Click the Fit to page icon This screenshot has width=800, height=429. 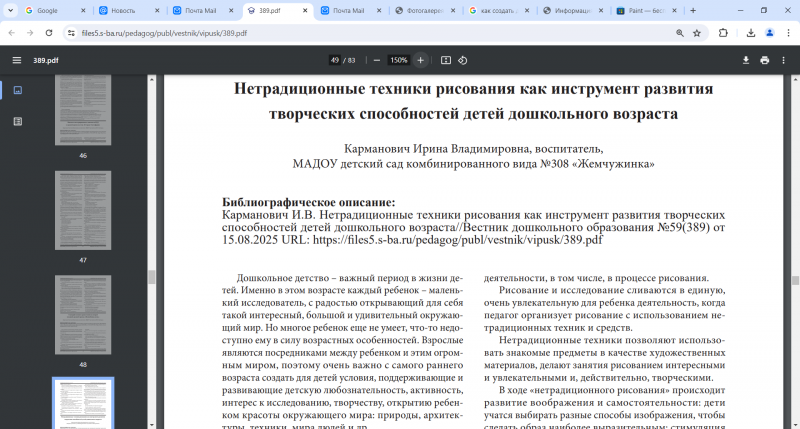(445, 60)
